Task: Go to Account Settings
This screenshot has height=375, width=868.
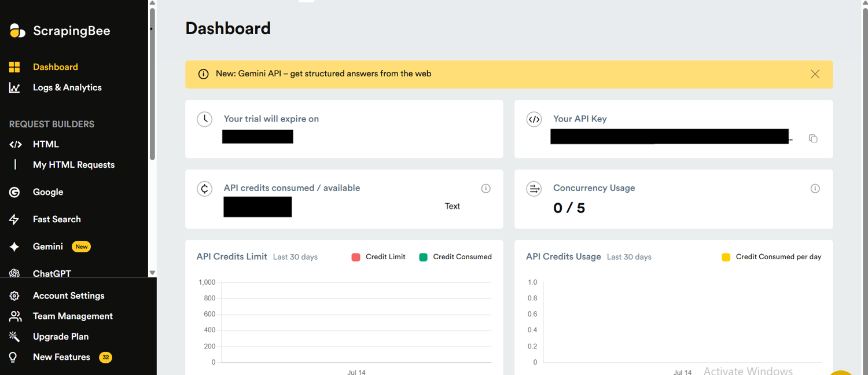Action: pos(69,296)
